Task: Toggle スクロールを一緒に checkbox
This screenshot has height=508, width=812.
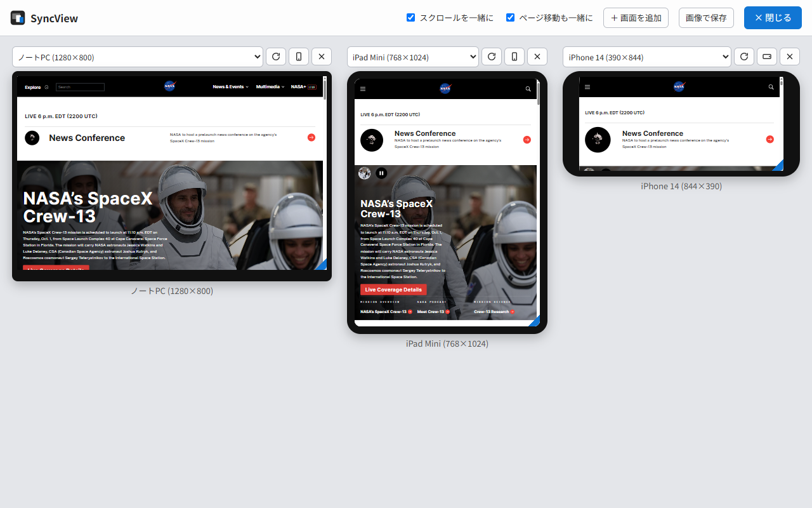Action: [x=410, y=18]
